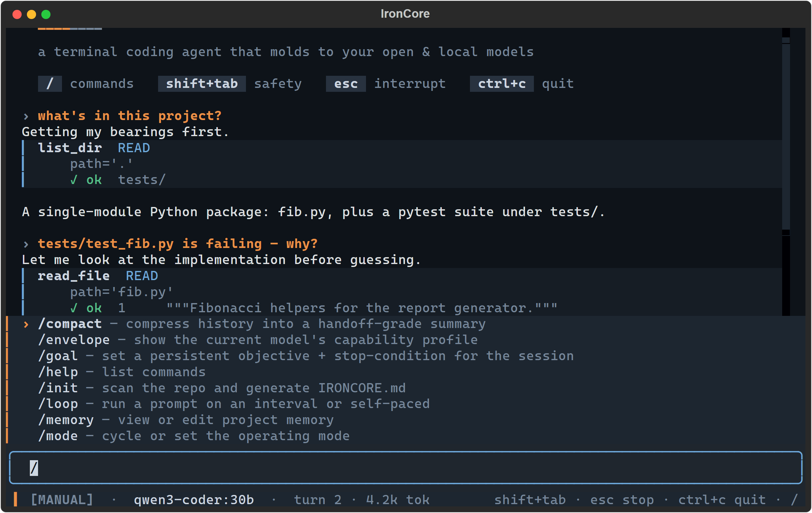Click the green checkmark on list_dir result
This screenshot has height=513, width=812.
coord(74,180)
